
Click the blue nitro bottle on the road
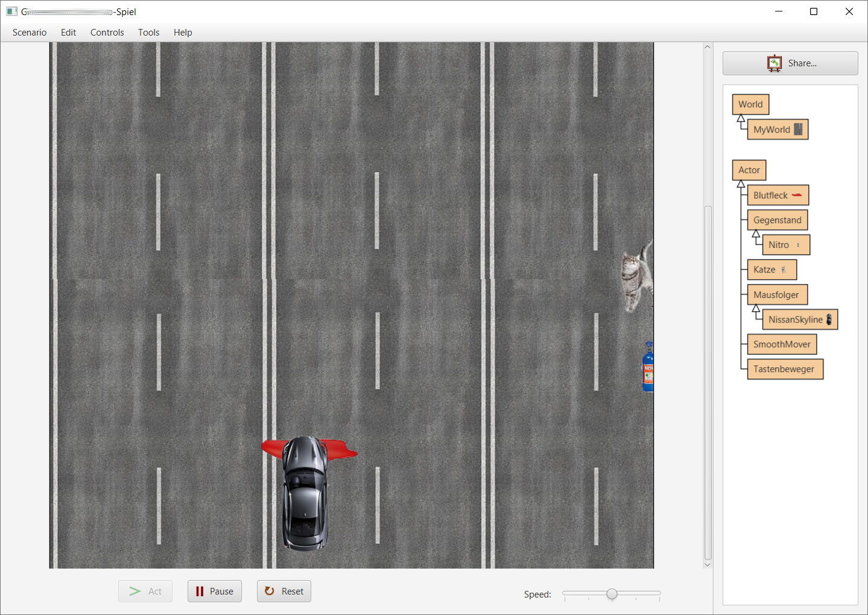pos(648,368)
